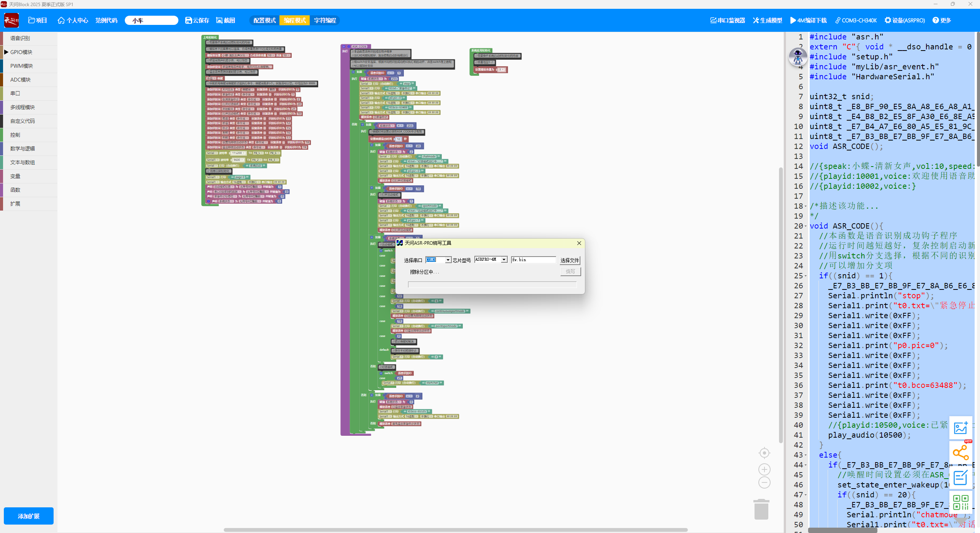Select 编程模式 mode toggle
The width and height of the screenshot is (980, 533).
click(x=294, y=20)
